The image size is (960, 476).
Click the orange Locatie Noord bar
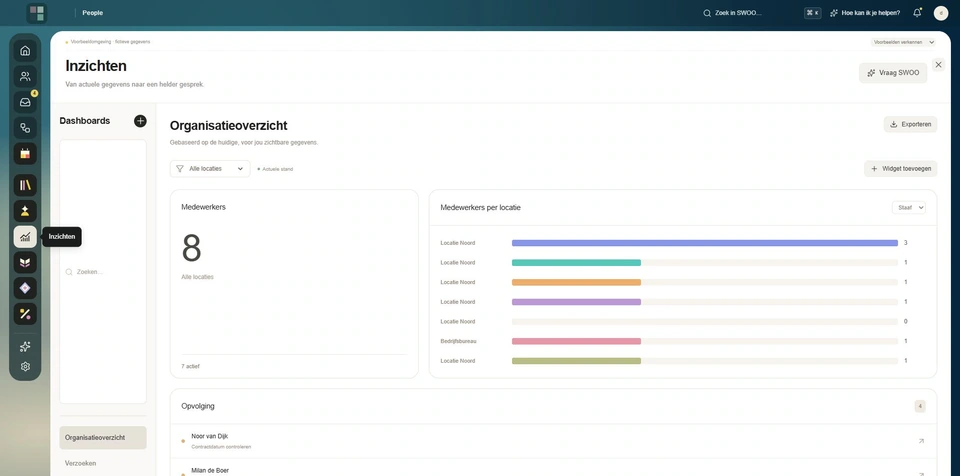click(x=576, y=282)
